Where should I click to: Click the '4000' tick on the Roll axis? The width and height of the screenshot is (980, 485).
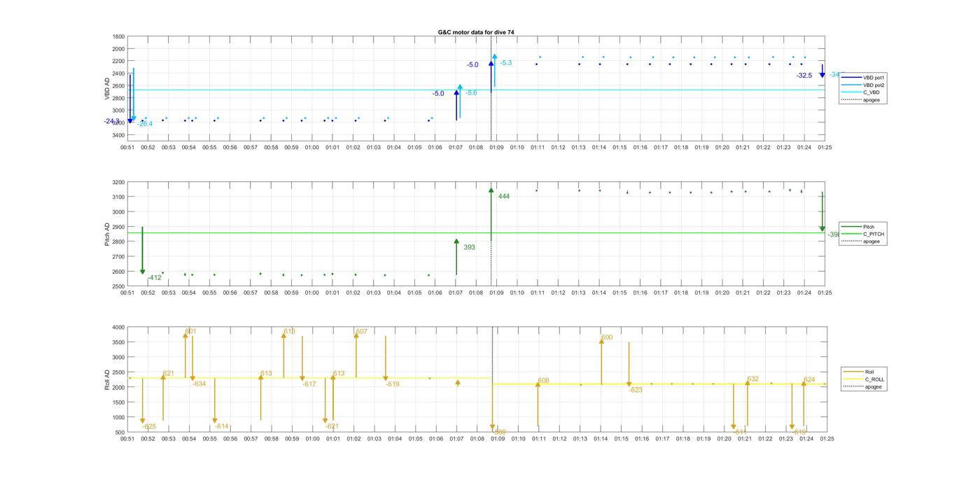[118, 327]
